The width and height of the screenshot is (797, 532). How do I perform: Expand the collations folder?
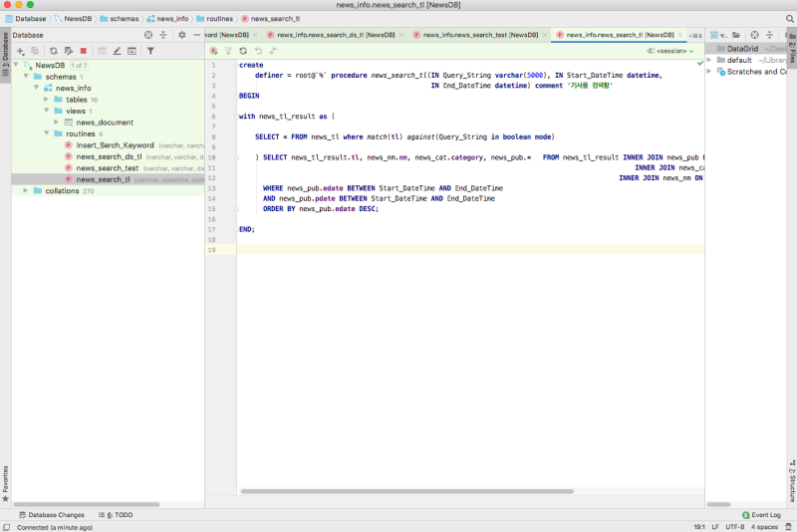pos(26,190)
